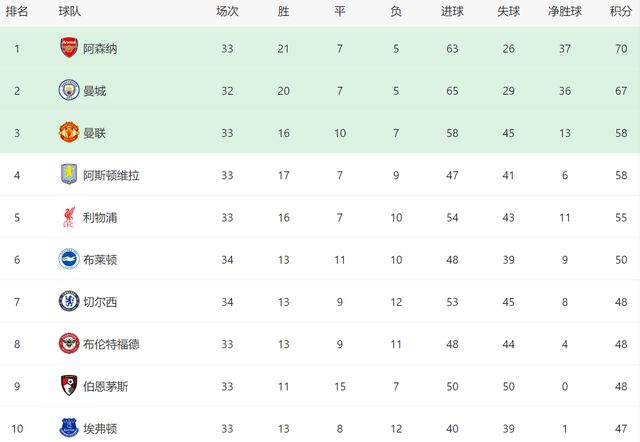640x442 pixels.
Task: Select the 布伦特福德 team name
Action: pos(111,344)
